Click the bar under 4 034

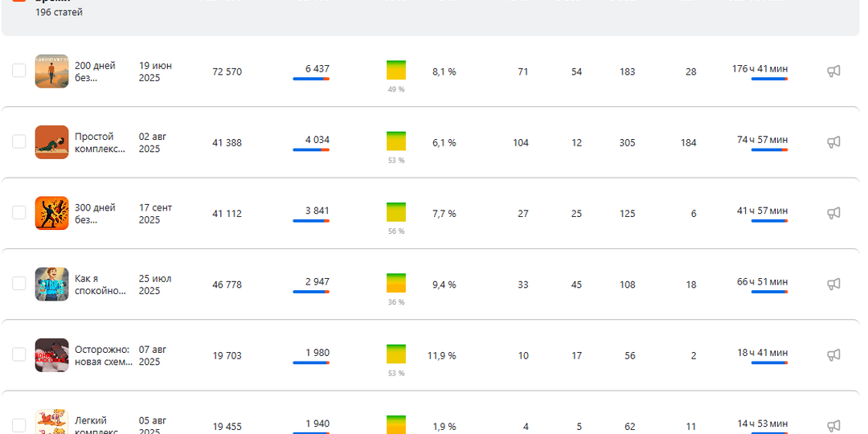point(311,150)
